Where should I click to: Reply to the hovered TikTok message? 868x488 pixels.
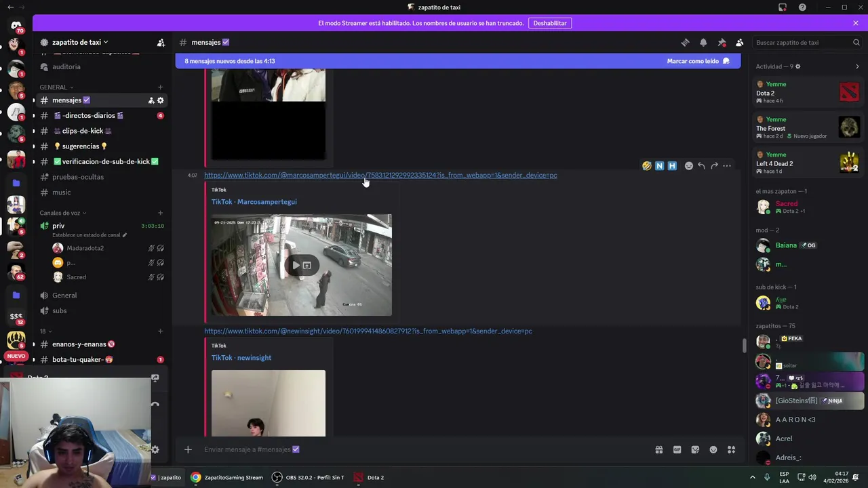click(701, 165)
